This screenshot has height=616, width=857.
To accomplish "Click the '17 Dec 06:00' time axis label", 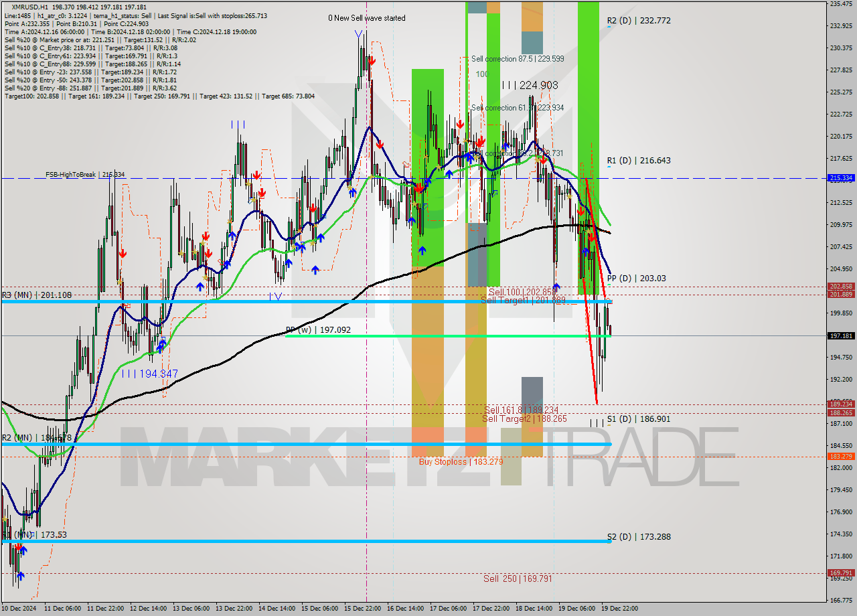I will pyautogui.click(x=449, y=609).
